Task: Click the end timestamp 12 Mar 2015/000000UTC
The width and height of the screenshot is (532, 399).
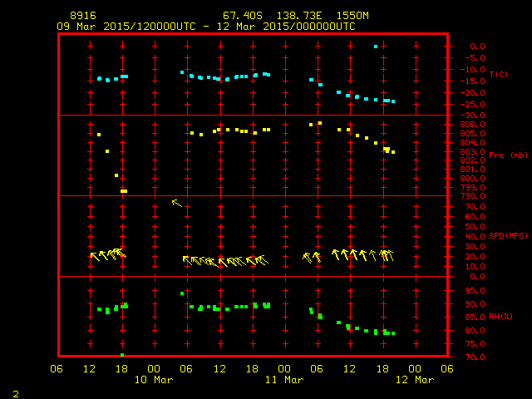Action: pos(286,27)
